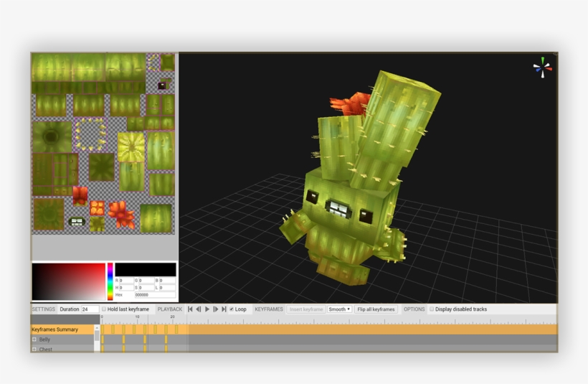Viewport: 588px width, 384px height.
Task: Click the PLAYBACK section label
Action: [170, 309]
